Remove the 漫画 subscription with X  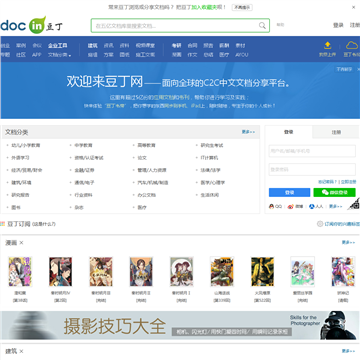(21, 243)
